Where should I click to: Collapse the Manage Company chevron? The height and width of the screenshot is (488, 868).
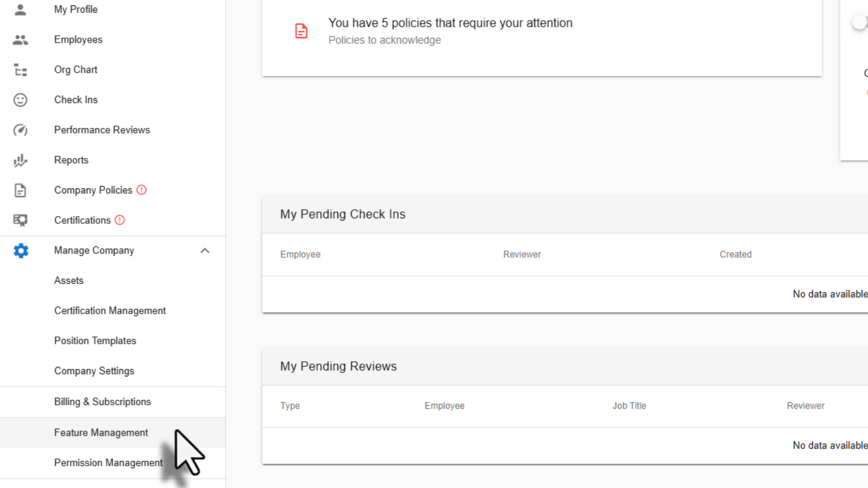(x=205, y=251)
